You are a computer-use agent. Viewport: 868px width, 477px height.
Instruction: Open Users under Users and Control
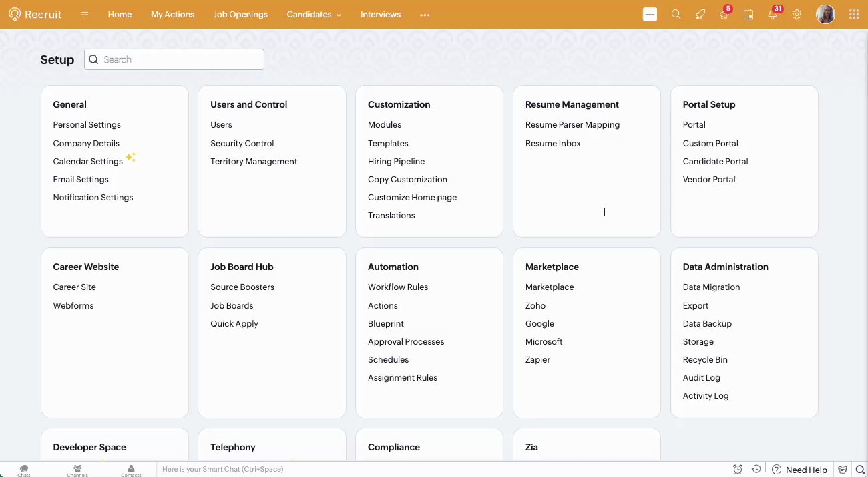point(221,125)
